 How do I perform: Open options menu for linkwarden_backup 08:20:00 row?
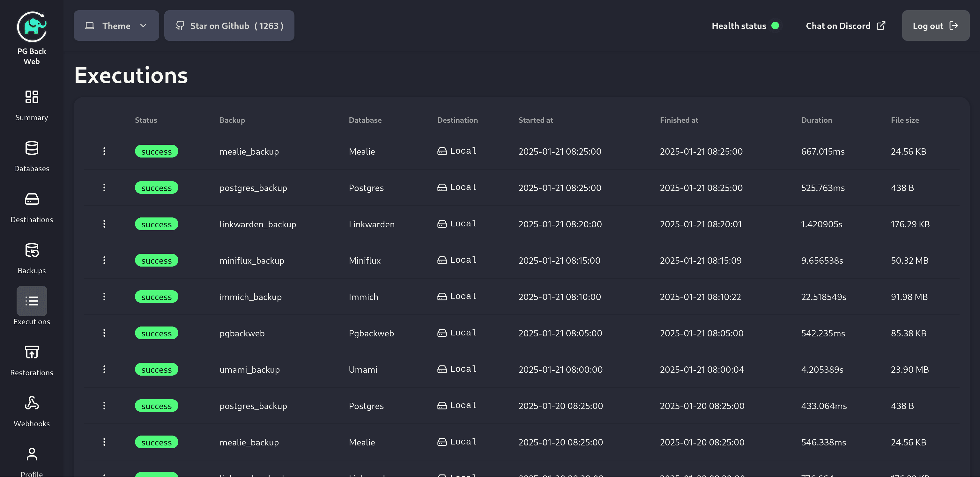pyautogui.click(x=104, y=224)
